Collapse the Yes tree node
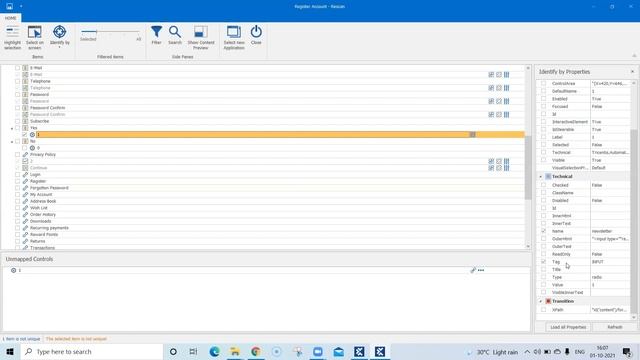The image size is (640, 360). pos(12,128)
